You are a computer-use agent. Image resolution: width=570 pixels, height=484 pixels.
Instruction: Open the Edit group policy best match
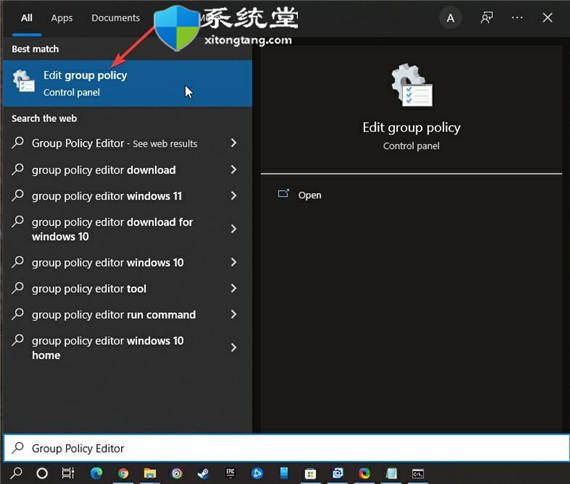pyautogui.click(x=127, y=83)
